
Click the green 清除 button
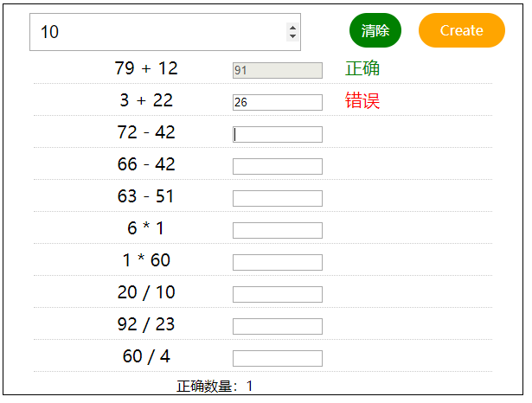click(x=375, y=30)
